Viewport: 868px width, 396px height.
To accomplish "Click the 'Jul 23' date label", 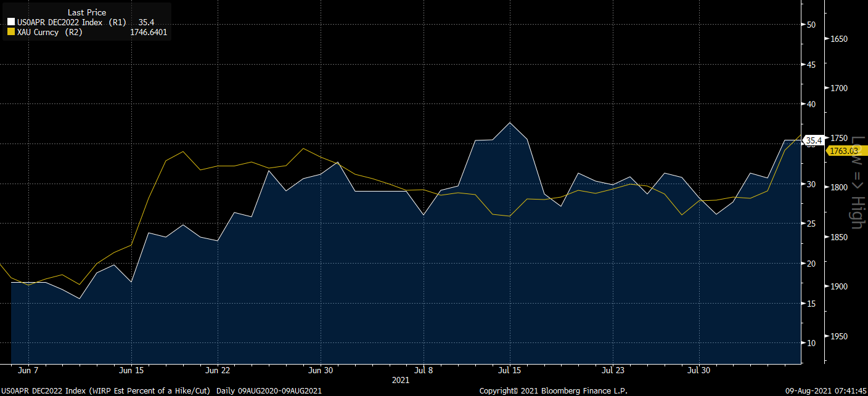I will click(613, 371).
